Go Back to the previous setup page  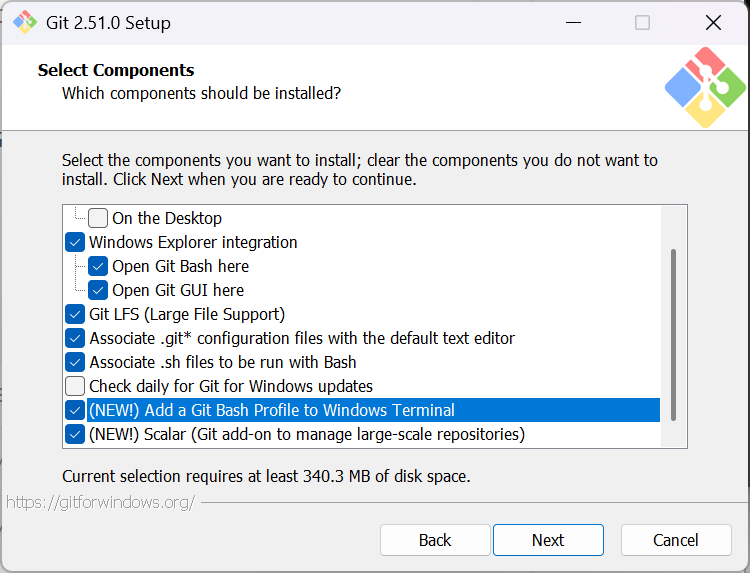coord(435,540)
